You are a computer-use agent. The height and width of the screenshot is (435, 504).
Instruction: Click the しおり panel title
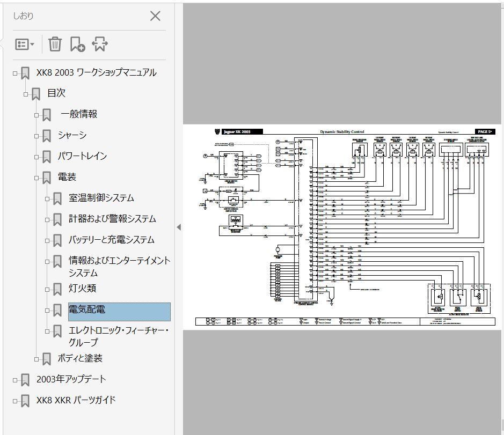[23, 16]
